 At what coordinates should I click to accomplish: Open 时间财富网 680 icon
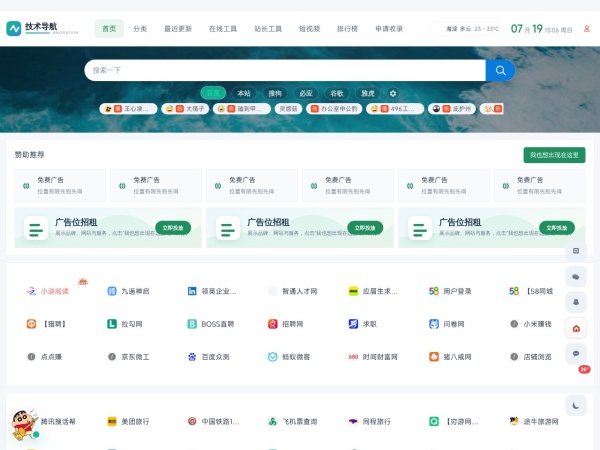[353, 357]
